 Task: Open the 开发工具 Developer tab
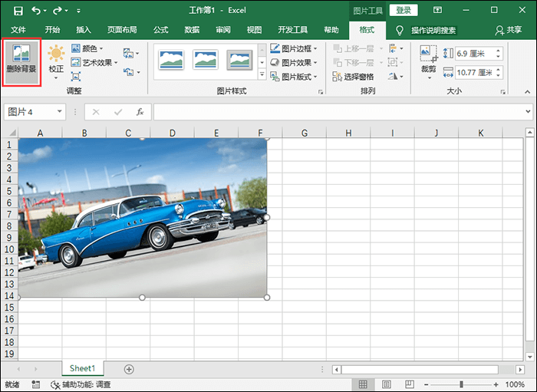[x=293, y=30]
